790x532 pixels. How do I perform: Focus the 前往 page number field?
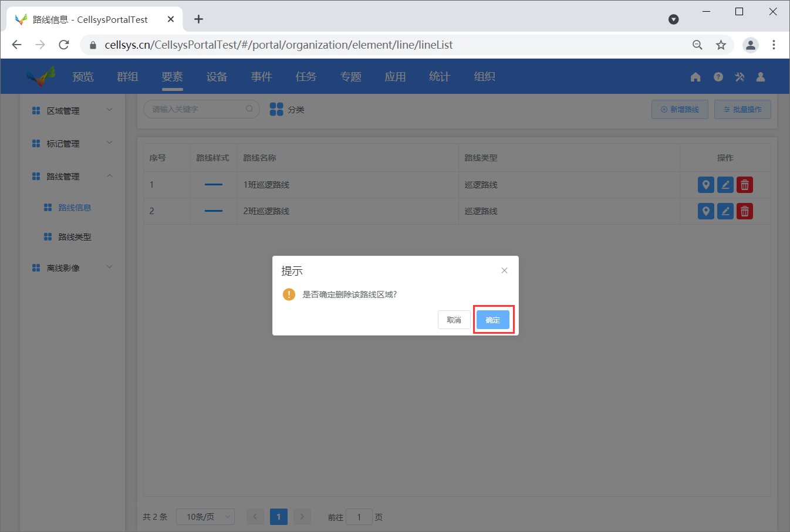pos(359,517)
